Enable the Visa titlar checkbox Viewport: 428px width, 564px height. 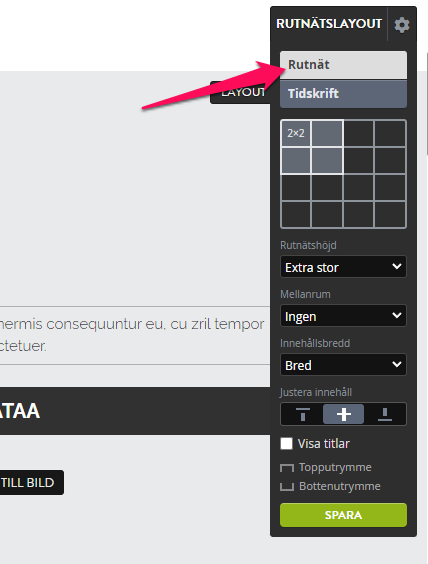click(286, 444)
